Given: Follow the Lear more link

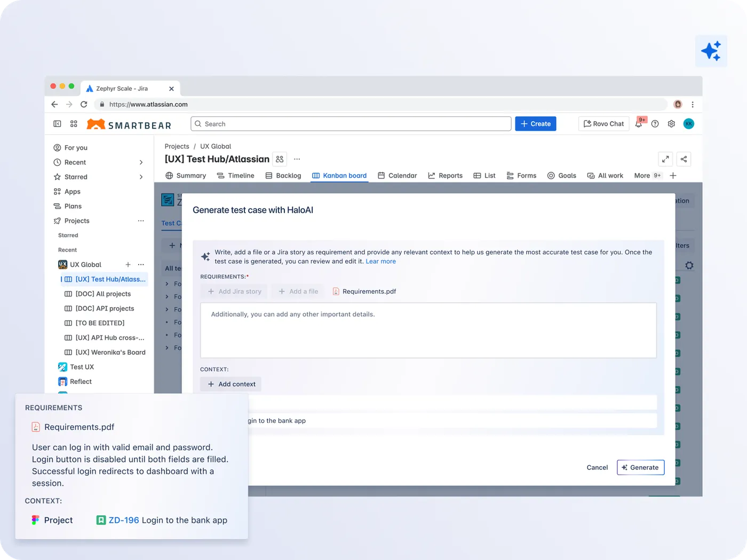Looking at the screenshot, I should [380, 261].
